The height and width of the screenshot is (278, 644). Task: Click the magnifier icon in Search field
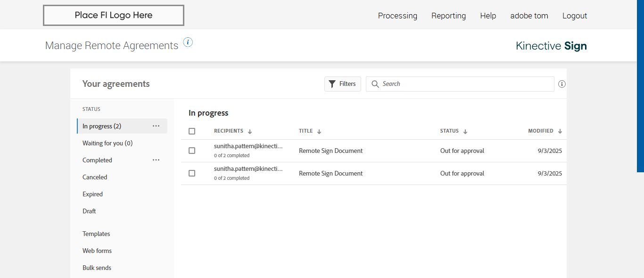[375, 84]
